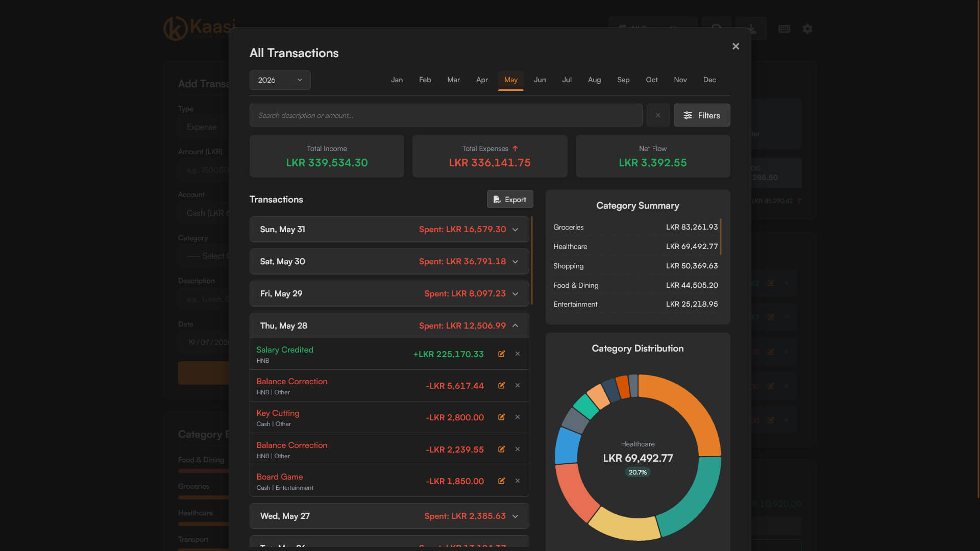Expand the Fri, May 29 group
The width and height of the screenshot is (980, 551).
pos(389,294)
